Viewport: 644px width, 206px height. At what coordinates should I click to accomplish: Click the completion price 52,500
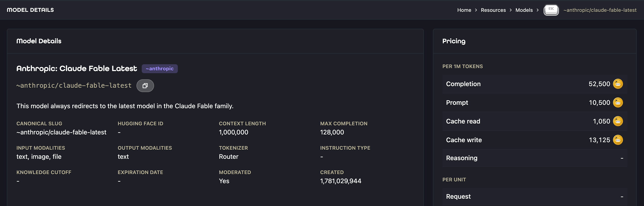click(x=599, y=84)
